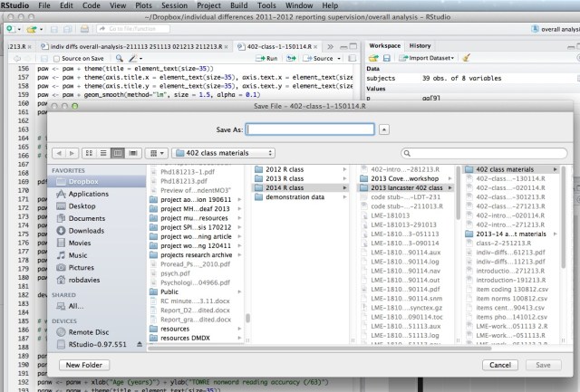Go forward with the dialog's right arrow
Viewport: 580px width, 392px height.
point(72,153)
